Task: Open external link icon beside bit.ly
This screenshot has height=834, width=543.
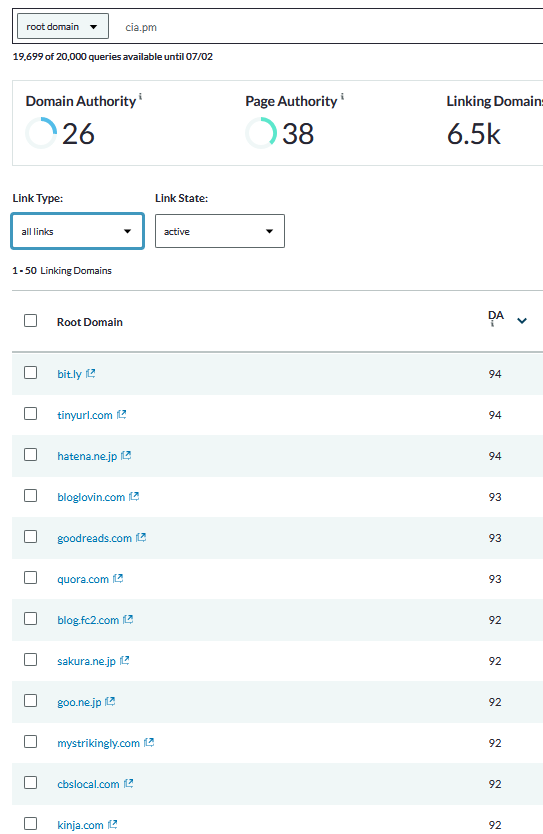Action: click(x=90, y=373)
